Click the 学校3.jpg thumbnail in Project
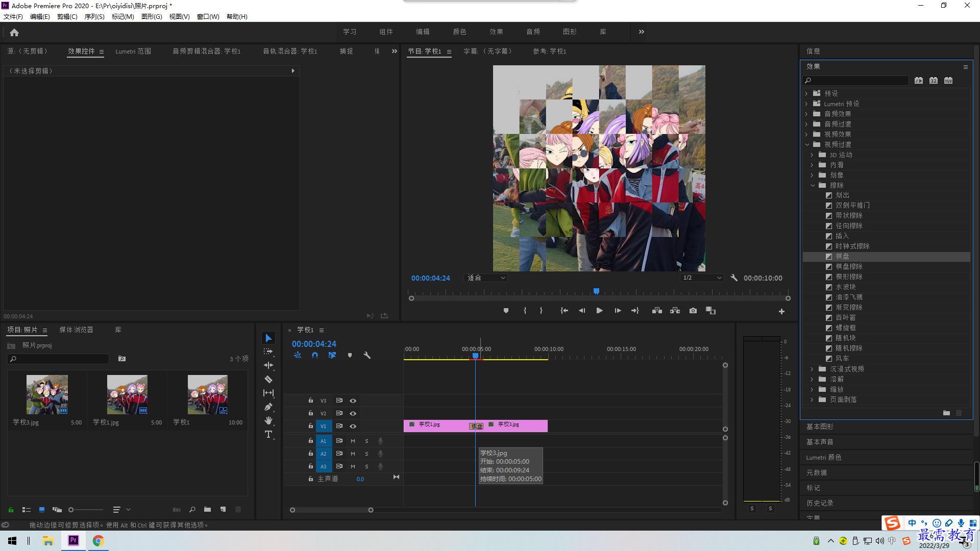 [47, 394]
